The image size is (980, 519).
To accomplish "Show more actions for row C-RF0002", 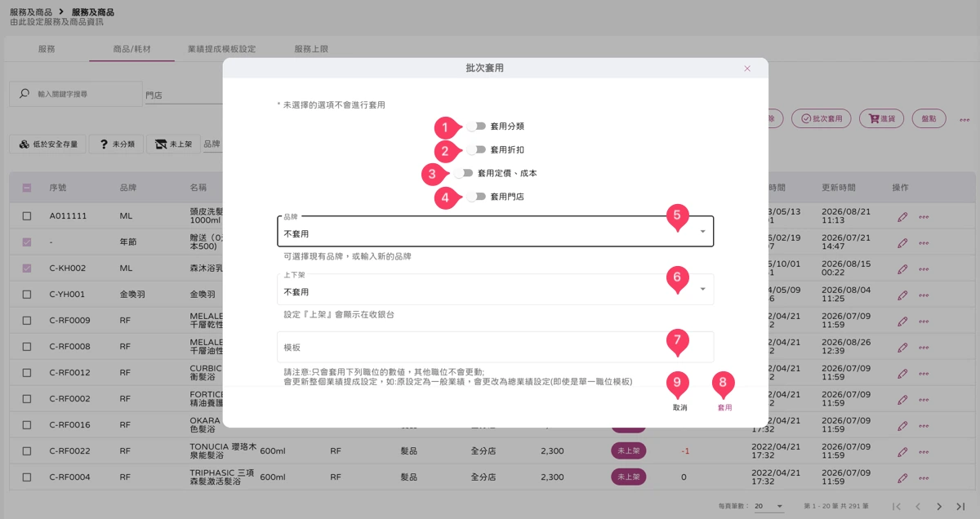I will tap(924, 398).
